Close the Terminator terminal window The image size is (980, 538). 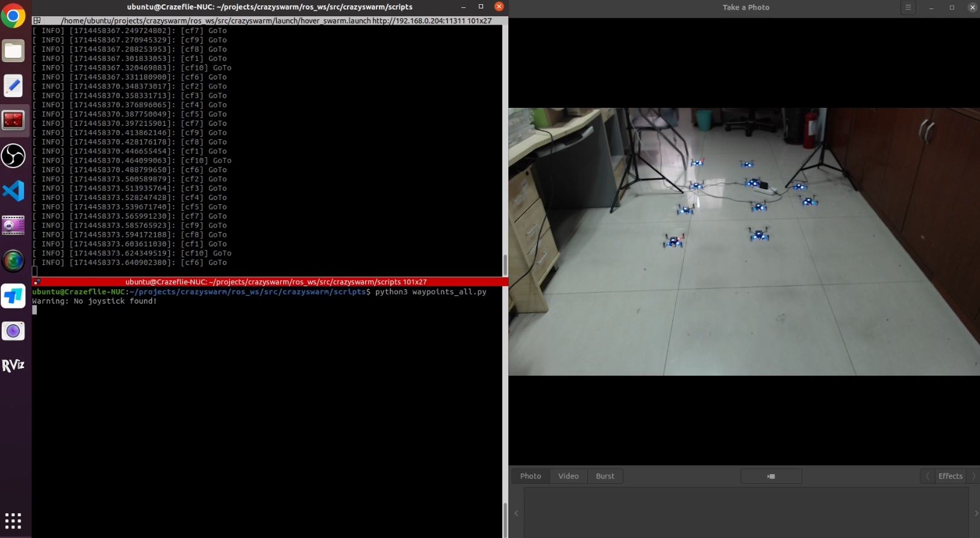499,7
